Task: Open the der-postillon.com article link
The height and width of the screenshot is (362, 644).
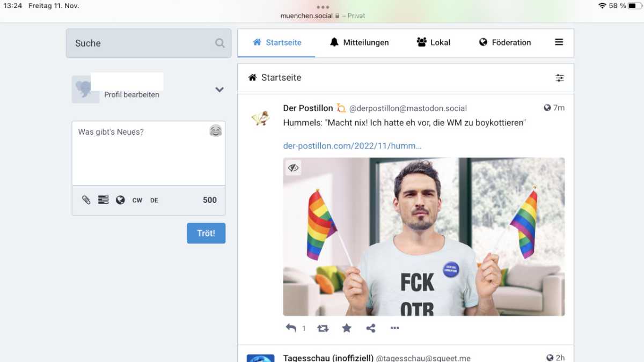Action: (352, 146)
